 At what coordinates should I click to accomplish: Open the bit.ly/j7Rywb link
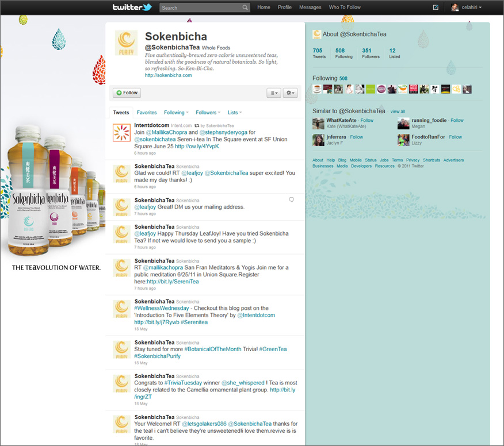(x=156, y=322)
